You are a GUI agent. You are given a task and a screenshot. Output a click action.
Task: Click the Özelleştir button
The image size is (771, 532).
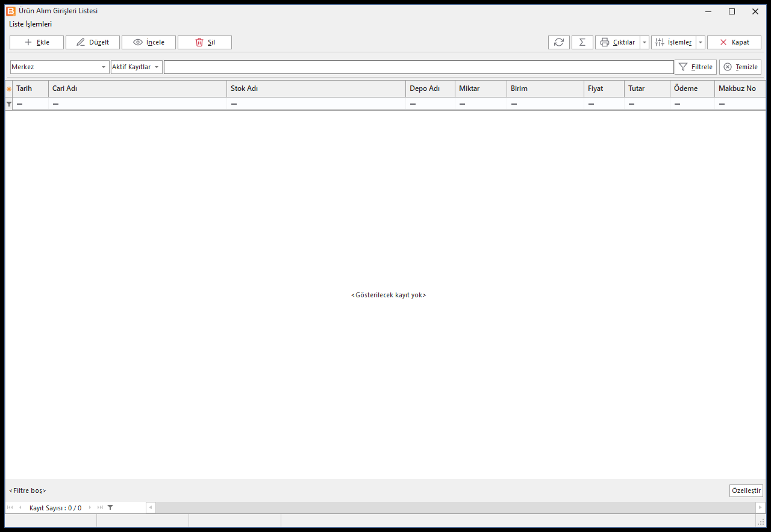point(746,490)
